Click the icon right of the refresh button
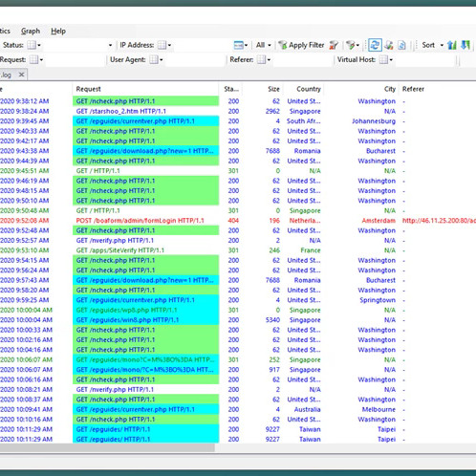 coord(389,45)
